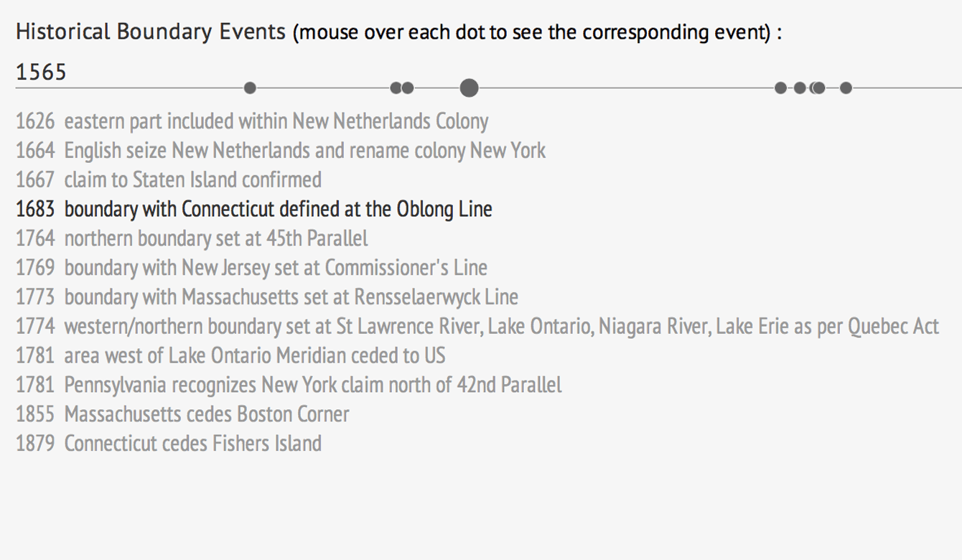This screenshot has height=560, width=962.
Task: Click the Fishers Island cession event
Action: (x=169, y=444)
